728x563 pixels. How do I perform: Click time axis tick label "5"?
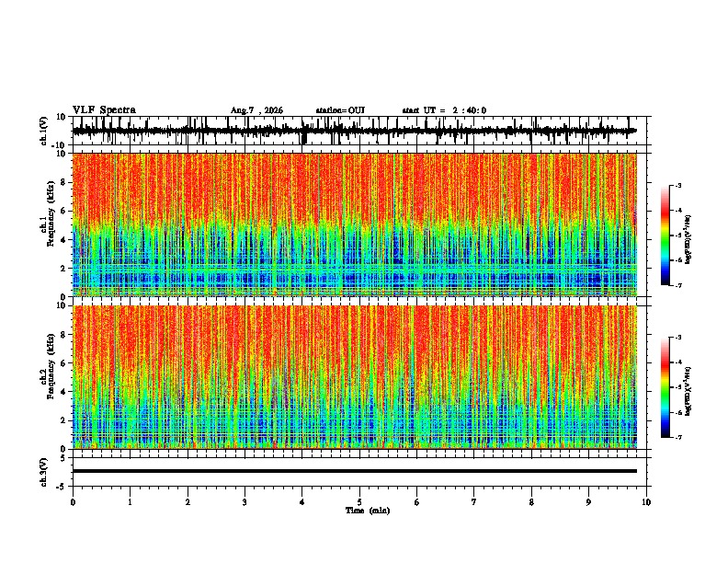(359, 502)
